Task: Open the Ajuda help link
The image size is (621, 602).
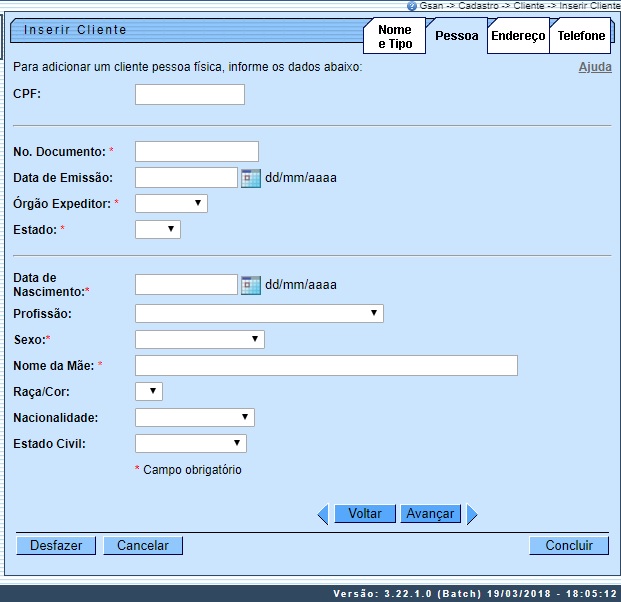Action: click(x=595, y=67)
